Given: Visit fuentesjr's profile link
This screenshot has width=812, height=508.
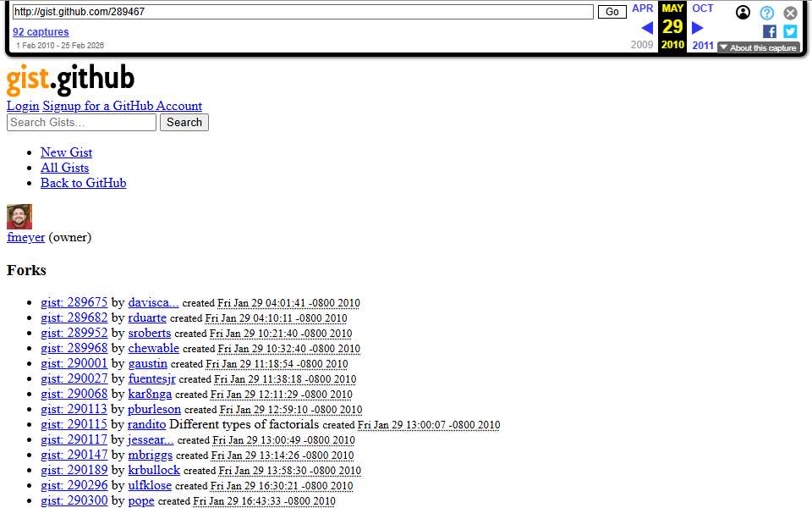Looking at the screenshot, I should tap(151, 379).
